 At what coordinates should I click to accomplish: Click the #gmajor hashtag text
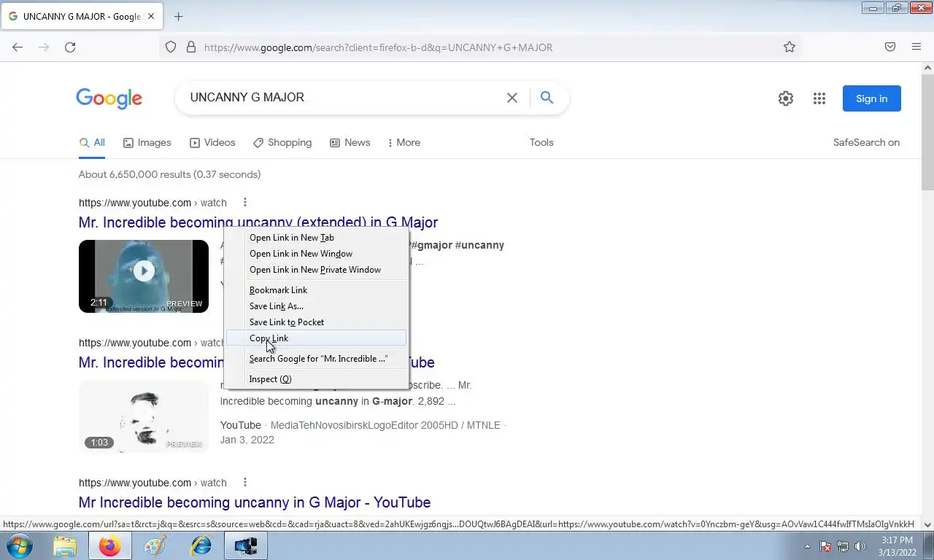point(431,245)
